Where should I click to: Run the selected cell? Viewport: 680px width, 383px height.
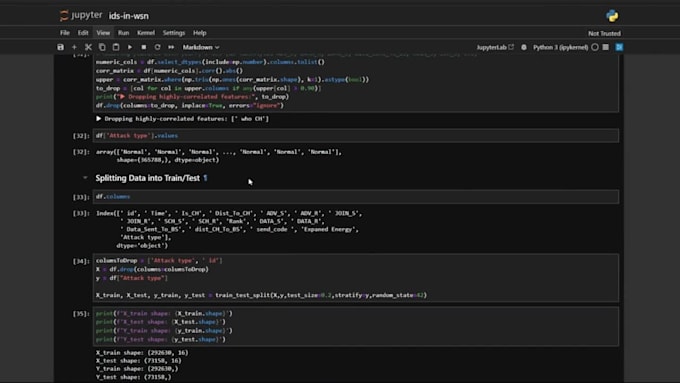tap(130, 47)
